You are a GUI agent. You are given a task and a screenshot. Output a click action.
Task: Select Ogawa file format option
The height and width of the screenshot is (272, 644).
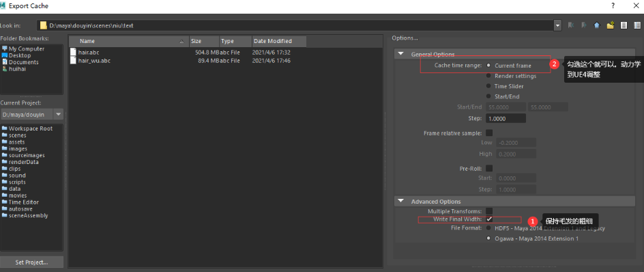[488, 239]
